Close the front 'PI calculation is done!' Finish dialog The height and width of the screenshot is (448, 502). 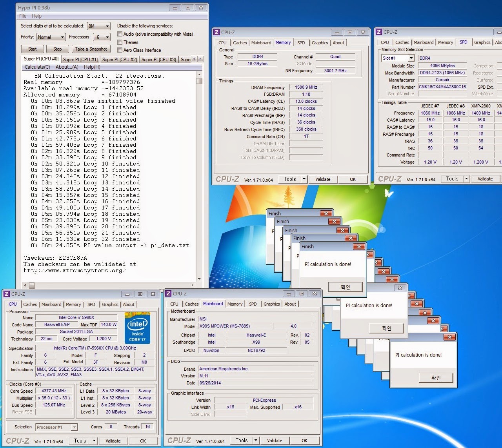[x=359, y=246]
